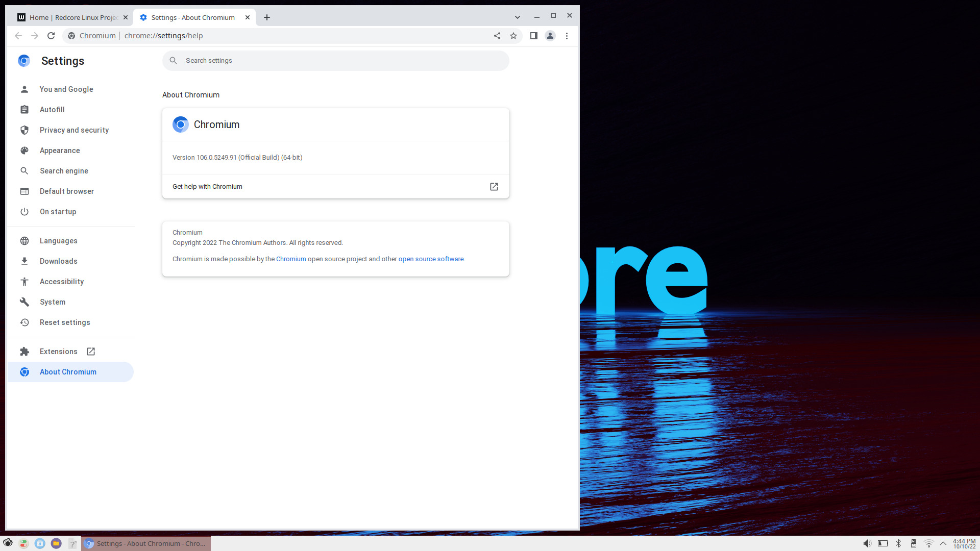Expand hidden system tray icons arrow
The height and width of the screenshot is (551, 980).
tap(943, 543)
